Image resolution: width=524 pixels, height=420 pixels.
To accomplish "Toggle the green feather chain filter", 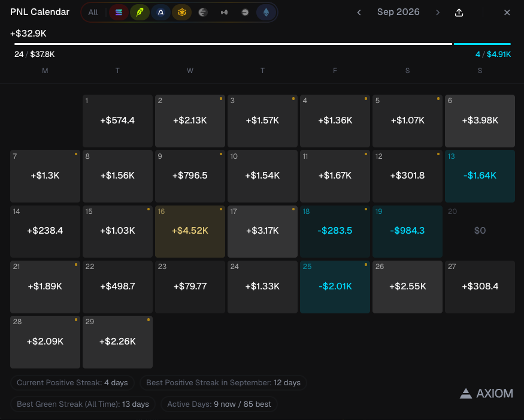I will coord(140,13).
